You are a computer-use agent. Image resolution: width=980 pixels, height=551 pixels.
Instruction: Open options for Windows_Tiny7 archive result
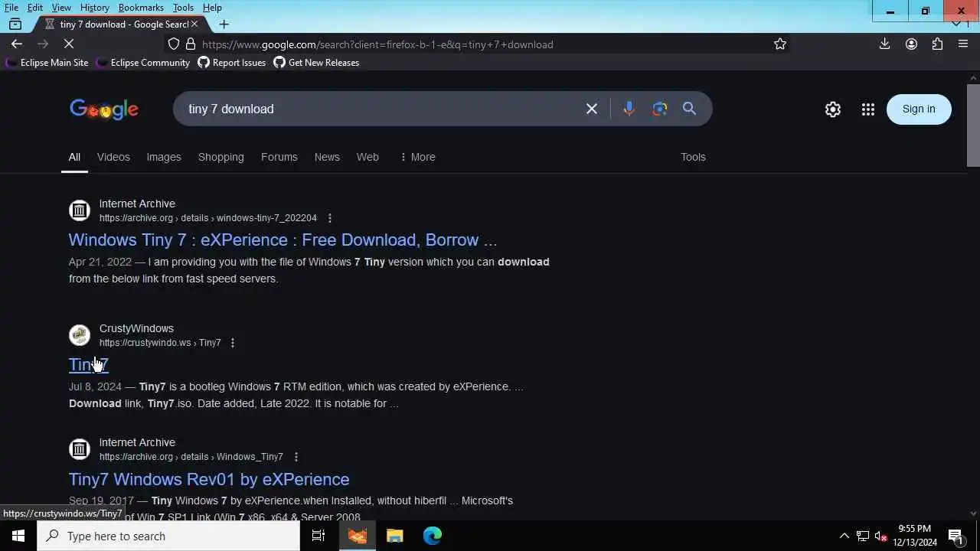pyautogui.click(x=296, y=457)
